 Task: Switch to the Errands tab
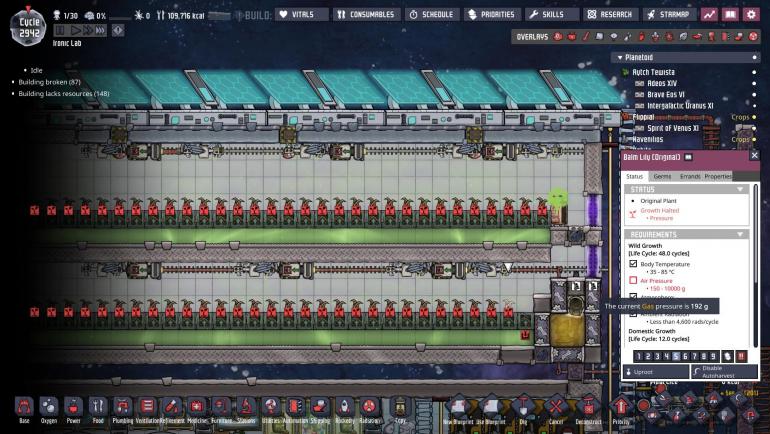(690, 176)
